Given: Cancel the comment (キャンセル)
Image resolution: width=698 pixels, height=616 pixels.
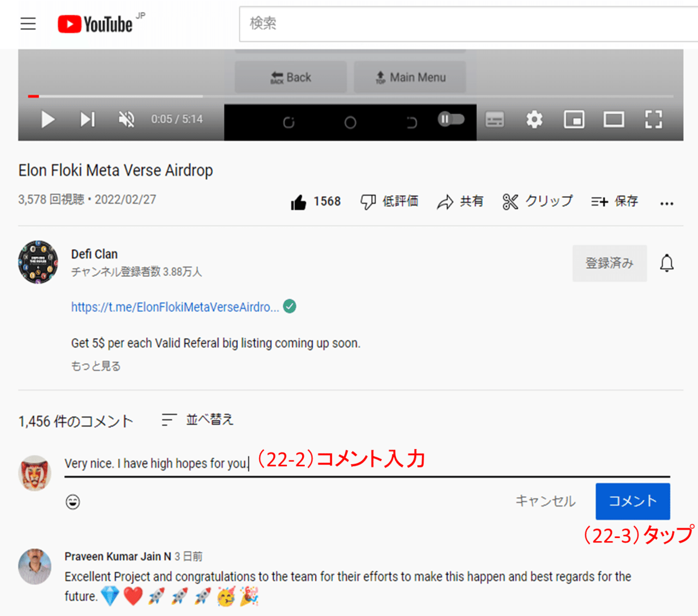Looking at the screenshot, I should pyautogui.click(x=546, y=501).
